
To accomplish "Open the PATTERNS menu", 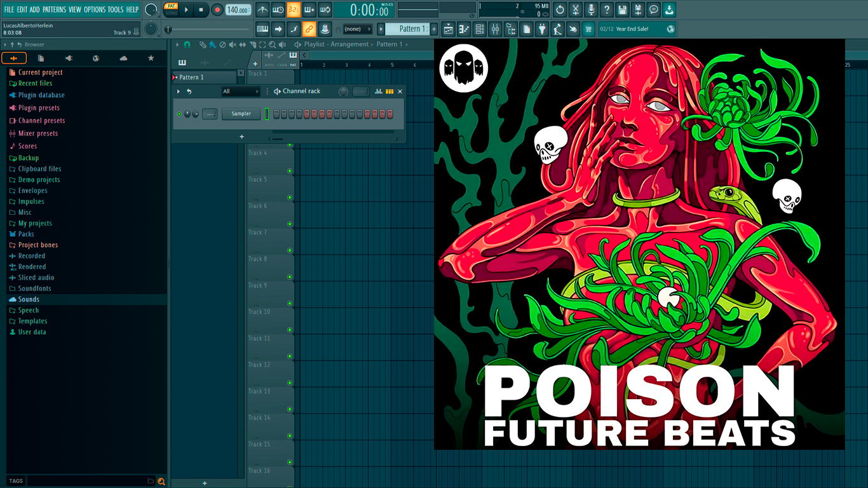I will [54, 10].
